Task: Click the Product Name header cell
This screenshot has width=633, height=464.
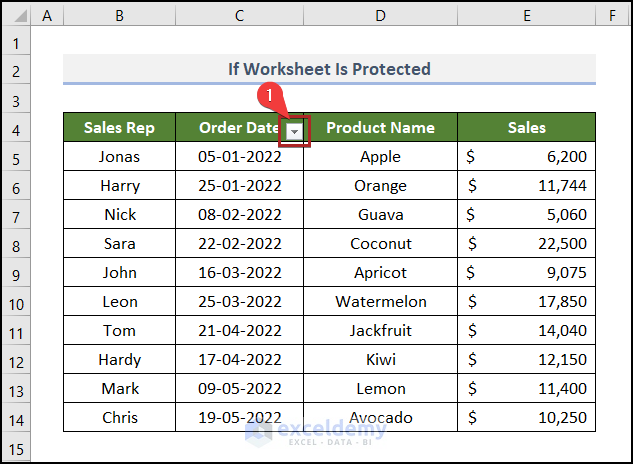Action: click(380, 128)
